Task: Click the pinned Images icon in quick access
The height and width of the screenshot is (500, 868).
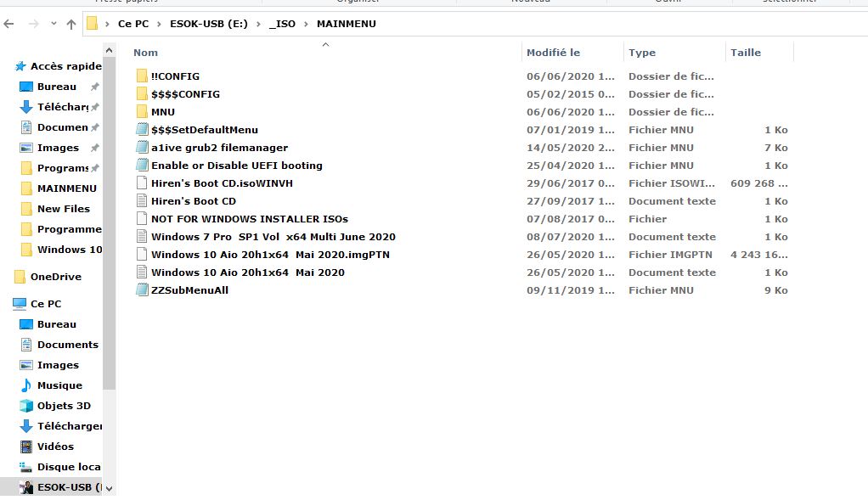Action: pyautogui.click(x=26, y=148)
